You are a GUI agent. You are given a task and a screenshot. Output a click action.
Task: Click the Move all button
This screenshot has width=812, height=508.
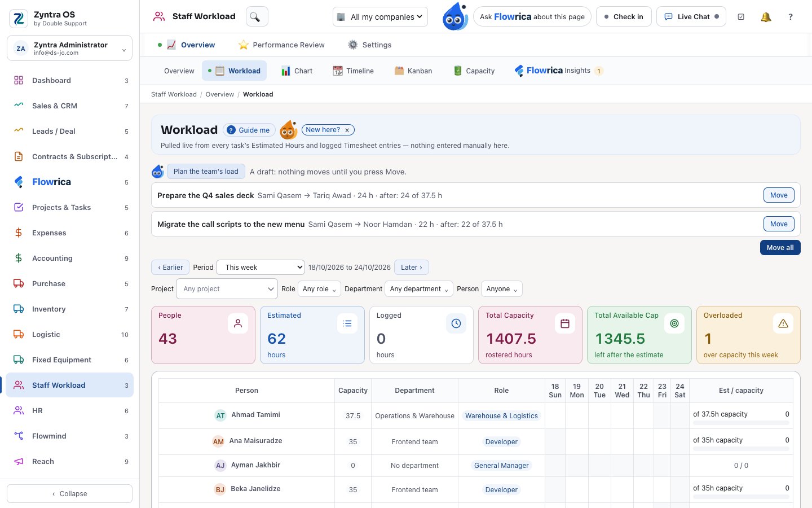(x=780, y=248)
